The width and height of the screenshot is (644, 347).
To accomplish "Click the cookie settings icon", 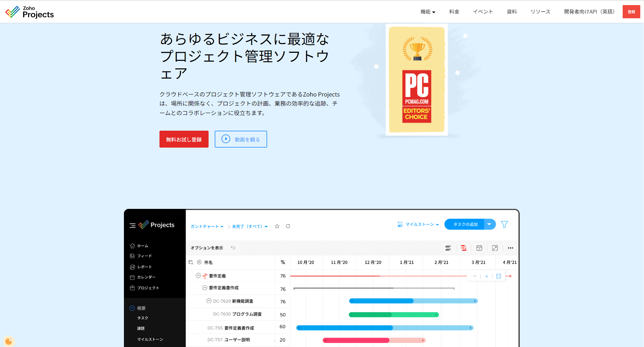I will coord(8,341).
